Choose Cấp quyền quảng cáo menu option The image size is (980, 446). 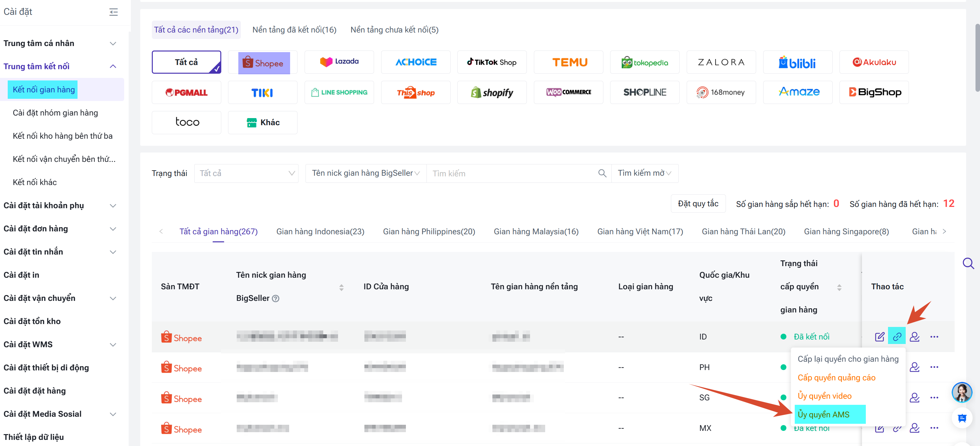point(836,378)
